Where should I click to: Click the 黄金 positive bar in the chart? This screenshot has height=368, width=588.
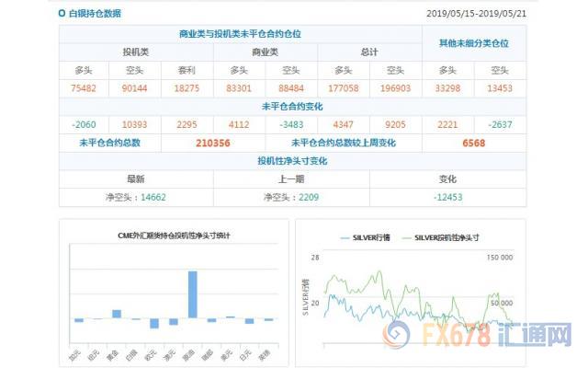[x=117, y=314]
